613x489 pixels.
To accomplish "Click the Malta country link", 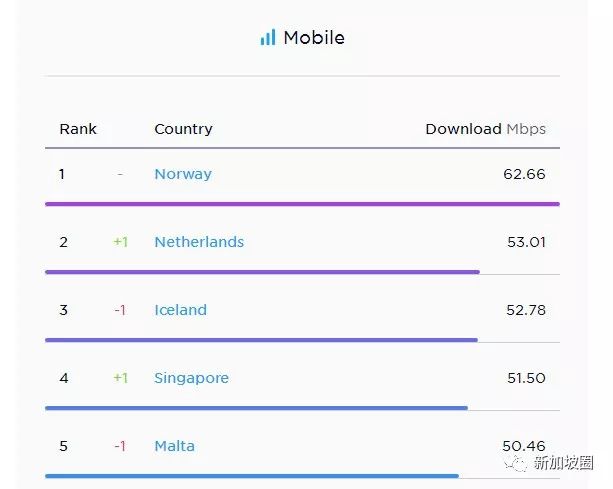I will tap(175, 446).
